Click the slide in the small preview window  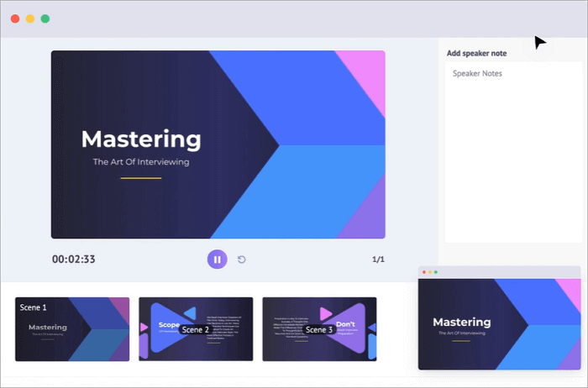pos(499,325)
